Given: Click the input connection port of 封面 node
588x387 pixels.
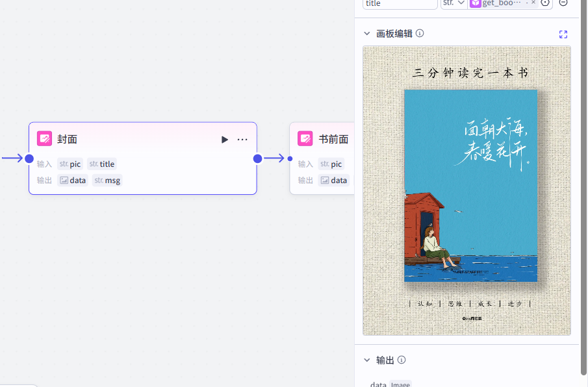Looking at the screenshot, I should point(29,158).
